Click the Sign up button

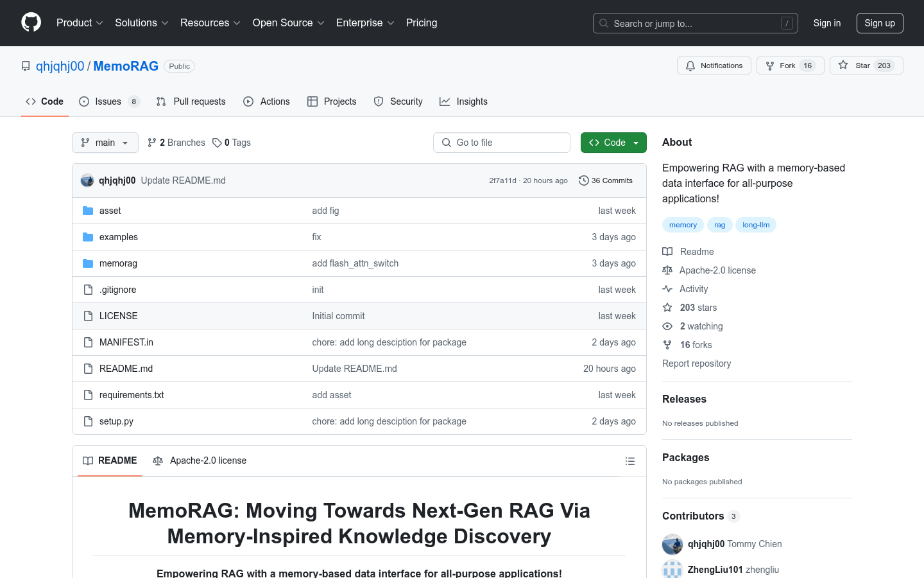point(880,23)
